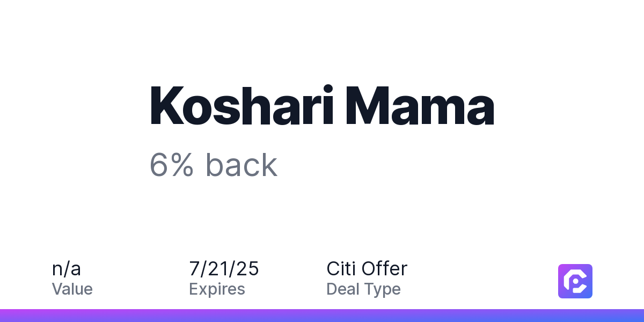Select the n/a value text
644x322 pixels.
[67, 268]
